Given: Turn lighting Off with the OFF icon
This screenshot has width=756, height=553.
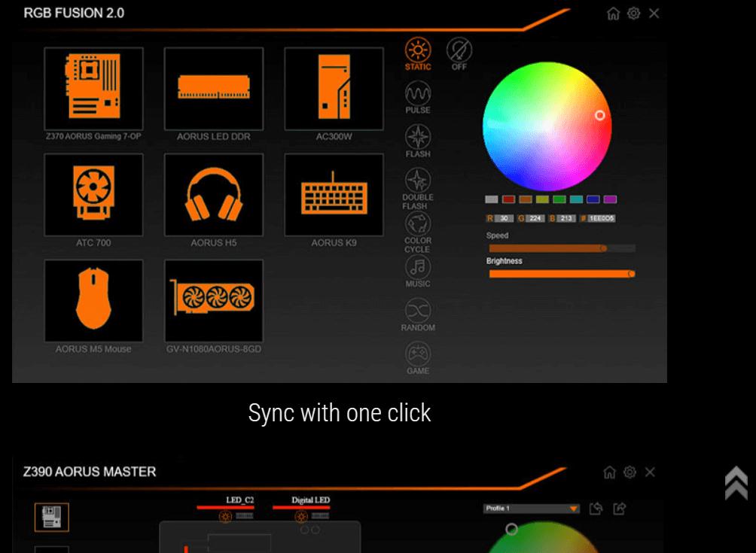Looking at the screenshot, I should coord(459,54).
